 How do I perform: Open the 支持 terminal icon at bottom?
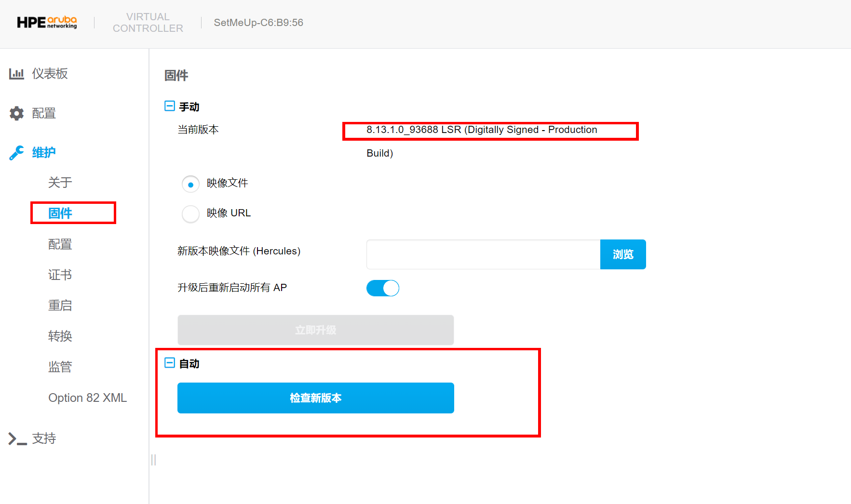click(16, 438)
